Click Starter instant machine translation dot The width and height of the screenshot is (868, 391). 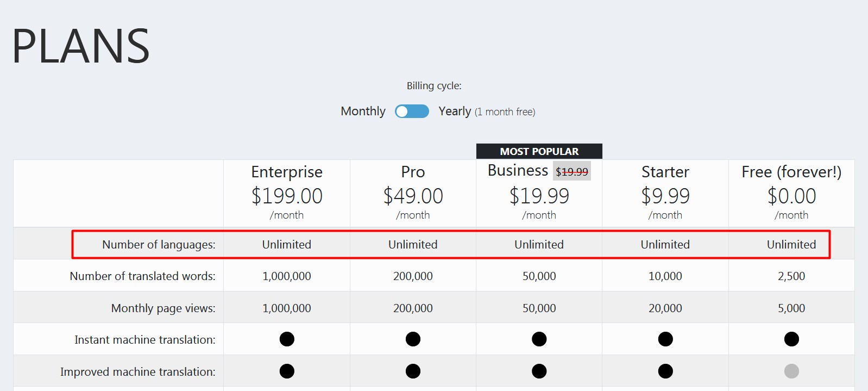pos(665,339)
